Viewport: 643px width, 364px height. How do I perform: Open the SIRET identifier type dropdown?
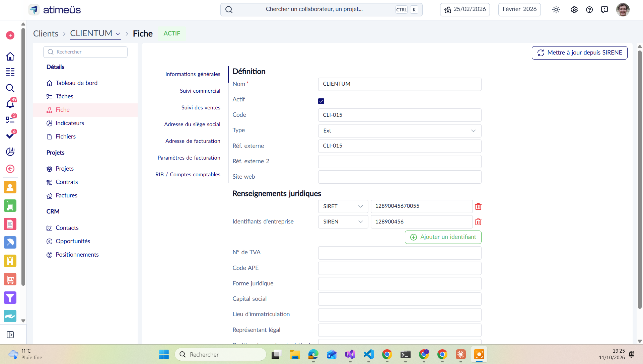pos(343,206)
